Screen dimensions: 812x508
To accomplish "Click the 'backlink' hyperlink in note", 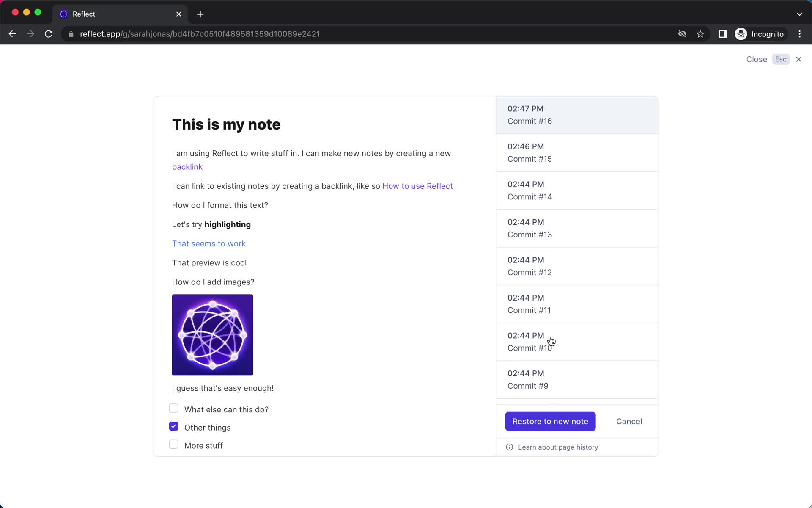I will 187,167.
